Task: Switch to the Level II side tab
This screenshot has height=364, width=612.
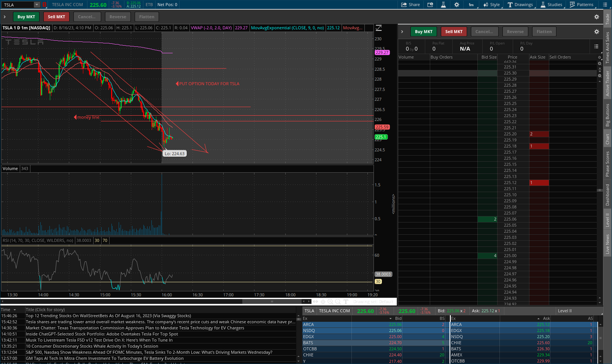Action: pos(607,220)
